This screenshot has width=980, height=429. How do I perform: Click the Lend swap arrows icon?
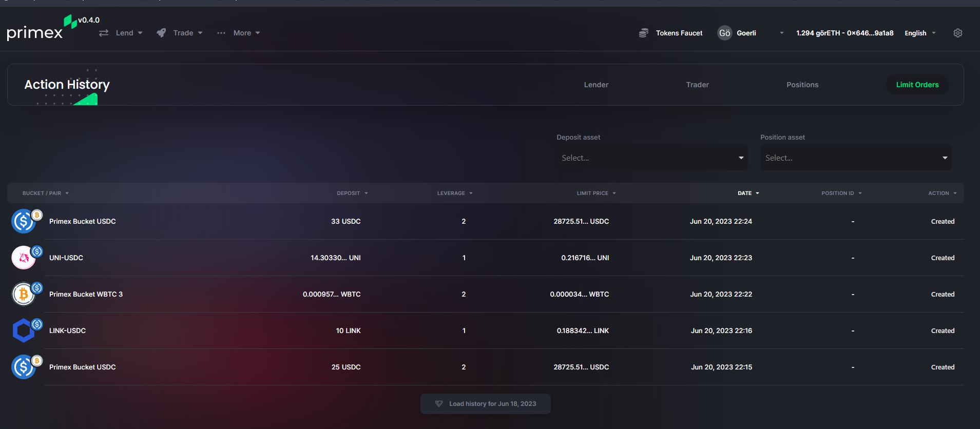tap(104, 33)
